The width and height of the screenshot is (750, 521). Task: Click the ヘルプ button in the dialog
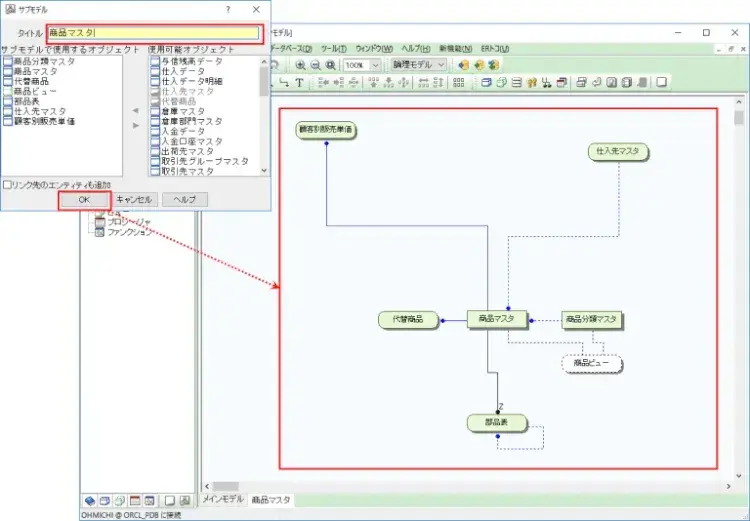(x=185, y=200)
